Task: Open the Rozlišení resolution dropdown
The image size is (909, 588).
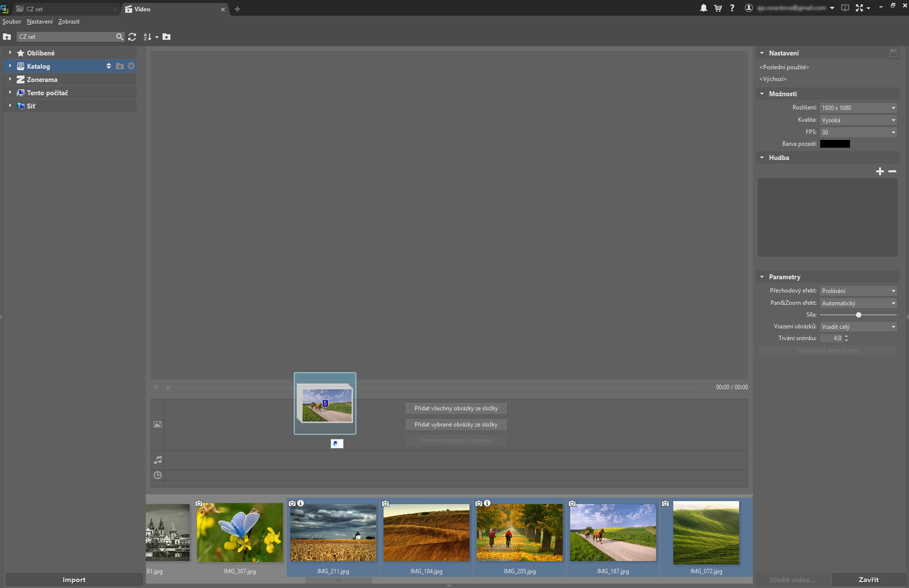Action: [858, 108]
